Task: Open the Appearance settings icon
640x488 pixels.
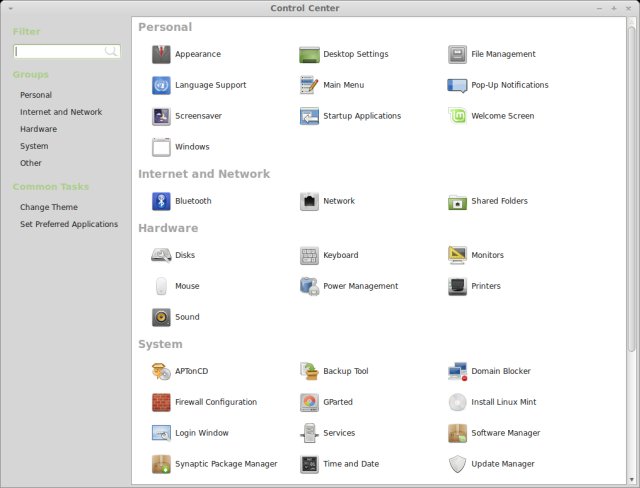Action: (161, 54)
